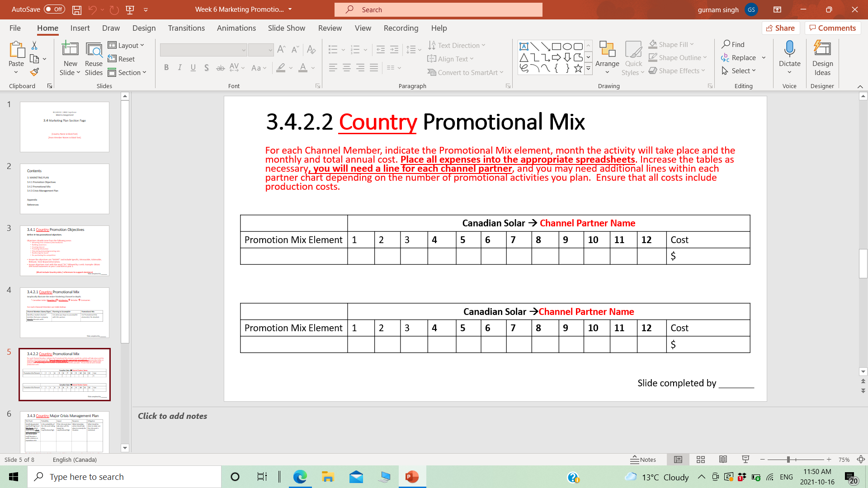868x488 pixels.
Task: Open File Explorer from taskbar
Action: 328,477
